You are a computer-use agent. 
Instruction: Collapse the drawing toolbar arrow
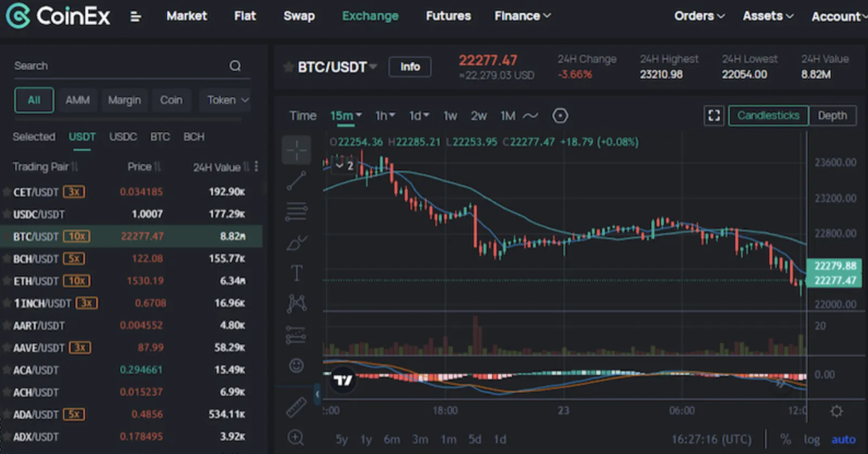(317, 394)
